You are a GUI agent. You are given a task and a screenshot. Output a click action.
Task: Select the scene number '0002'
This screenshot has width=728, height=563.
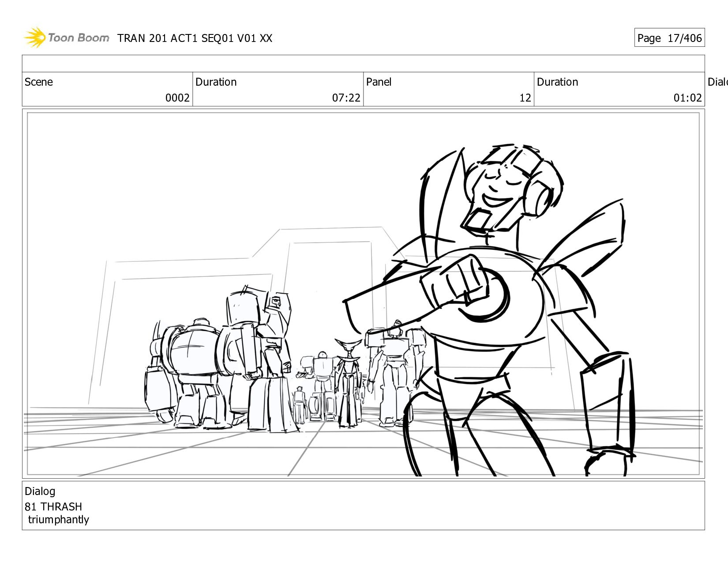point(177,98)
